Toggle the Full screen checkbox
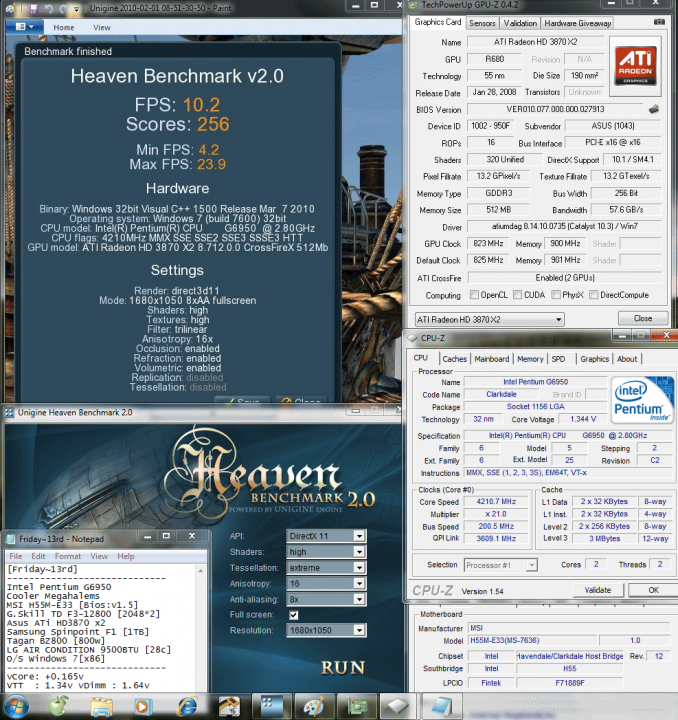This screenshot has width=678, height=720. click(294, 615)
